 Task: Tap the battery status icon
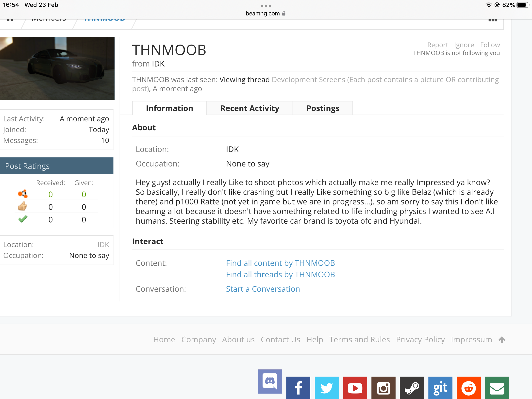523,5
